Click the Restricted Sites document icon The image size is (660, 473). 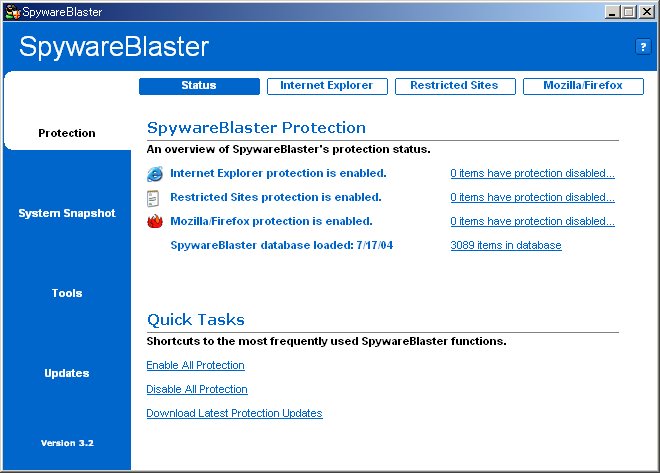(x=154, y=198)
